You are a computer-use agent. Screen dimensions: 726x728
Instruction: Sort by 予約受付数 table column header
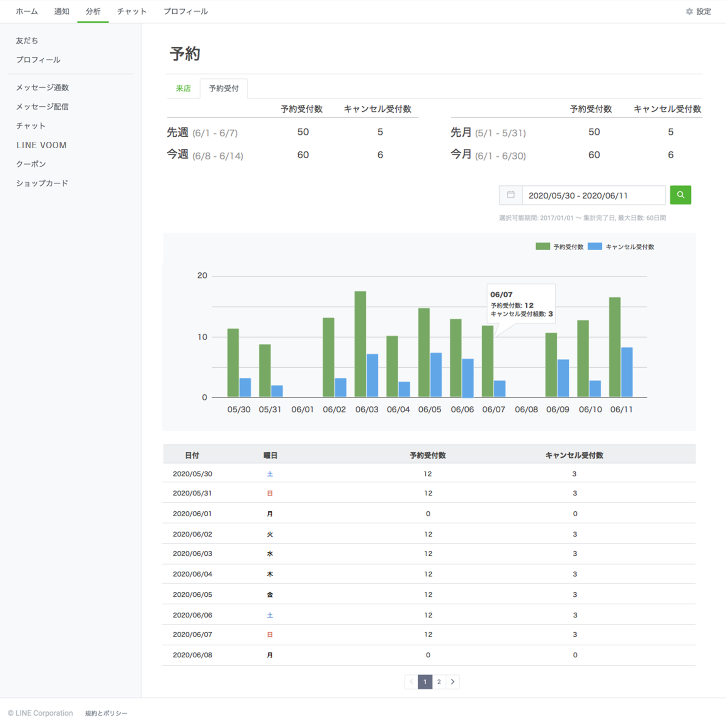point(428,455)
